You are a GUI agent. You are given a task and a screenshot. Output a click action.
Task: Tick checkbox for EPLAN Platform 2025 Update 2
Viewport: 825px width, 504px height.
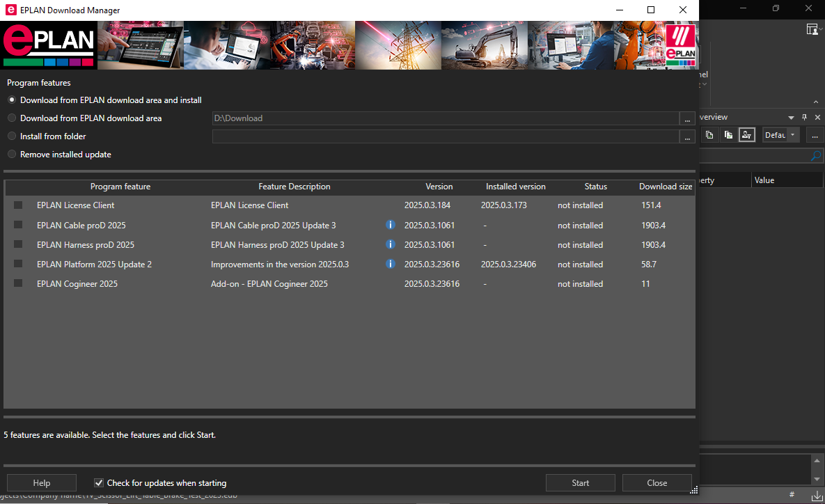(18, 264)
